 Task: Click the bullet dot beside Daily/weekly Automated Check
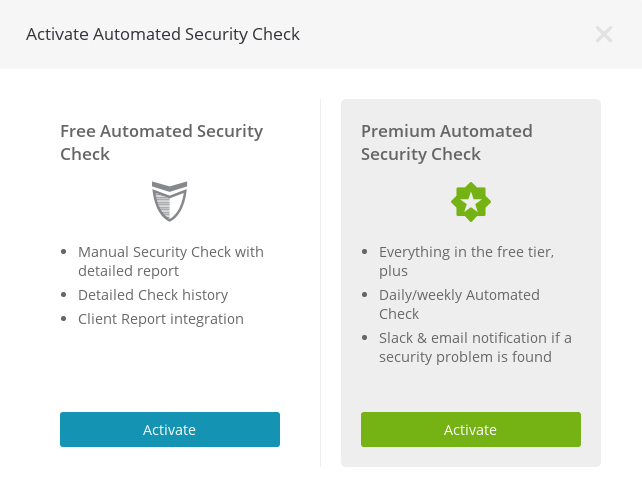(366, 296)
